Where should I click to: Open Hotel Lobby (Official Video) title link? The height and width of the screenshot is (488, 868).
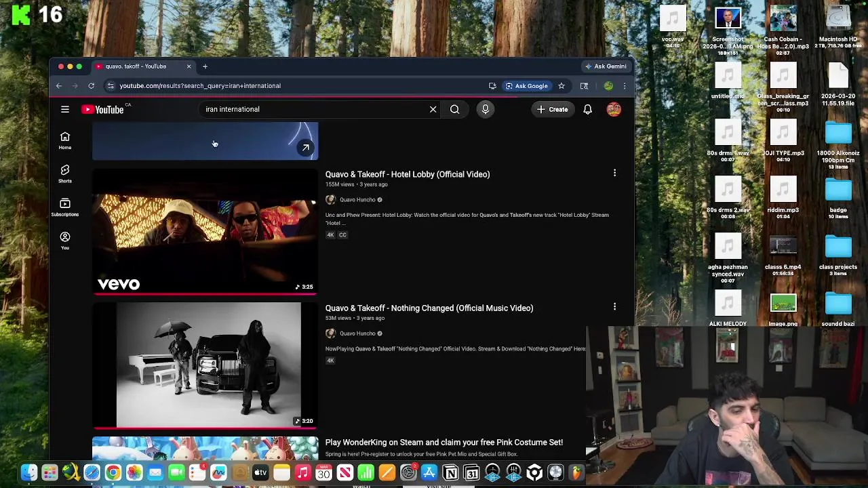pyautogui.click(x=408, y=174)
